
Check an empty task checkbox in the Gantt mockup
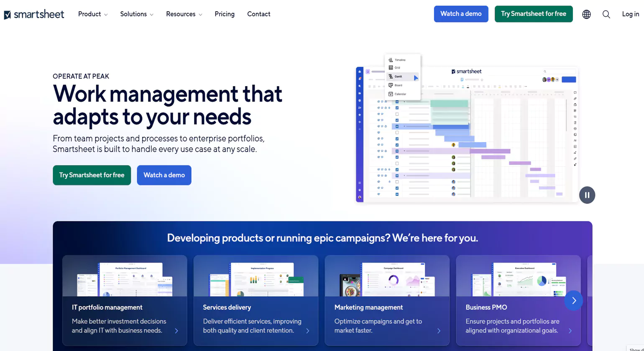(x=397, y=114)
